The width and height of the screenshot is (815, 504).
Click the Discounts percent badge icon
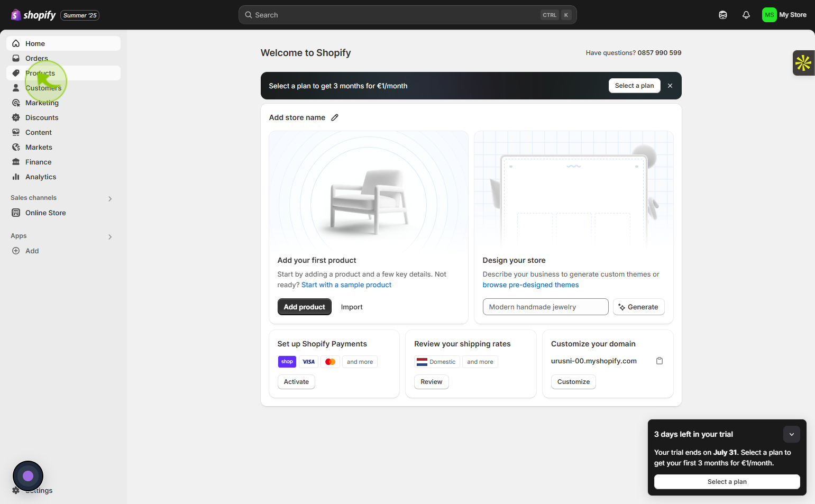tap(16, 117)
